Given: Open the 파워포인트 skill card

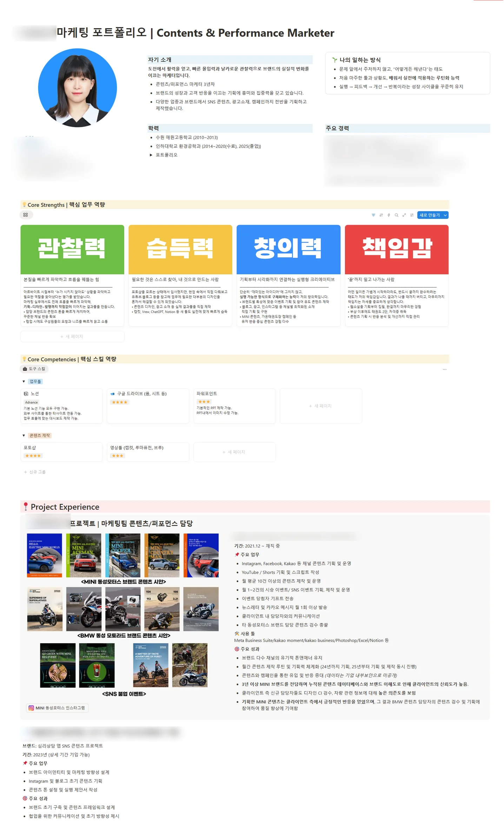Looking at the screenshot, I should click(x=234, y=406).
